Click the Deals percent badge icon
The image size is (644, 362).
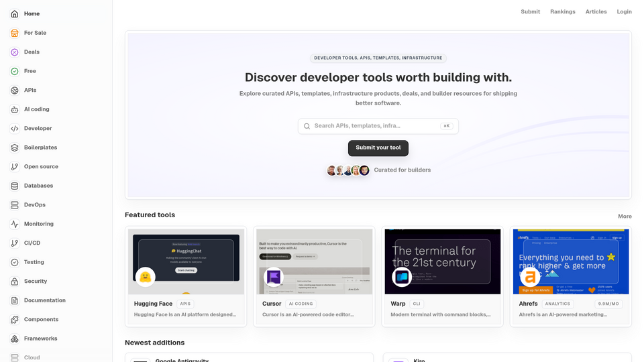(14, 52)
